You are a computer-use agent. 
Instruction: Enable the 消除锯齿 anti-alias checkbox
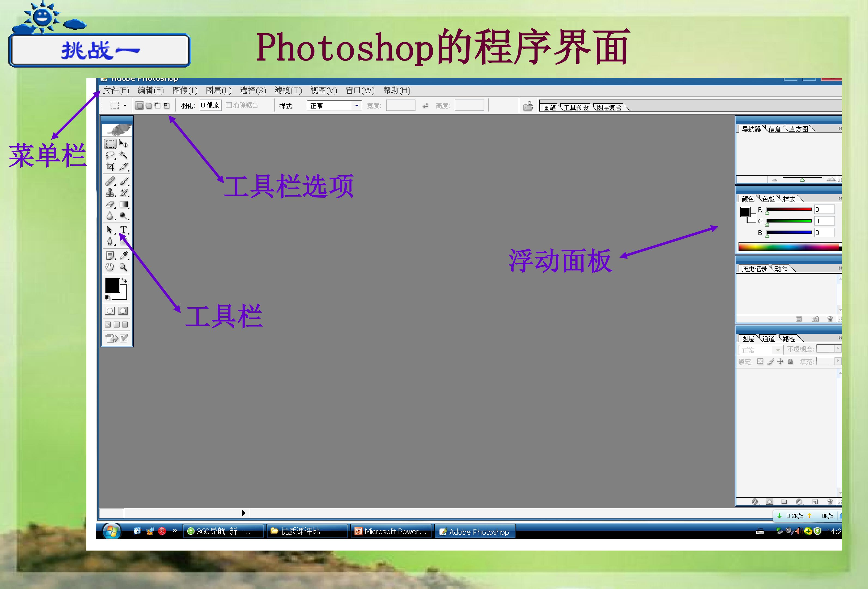(x=229, y=105)
